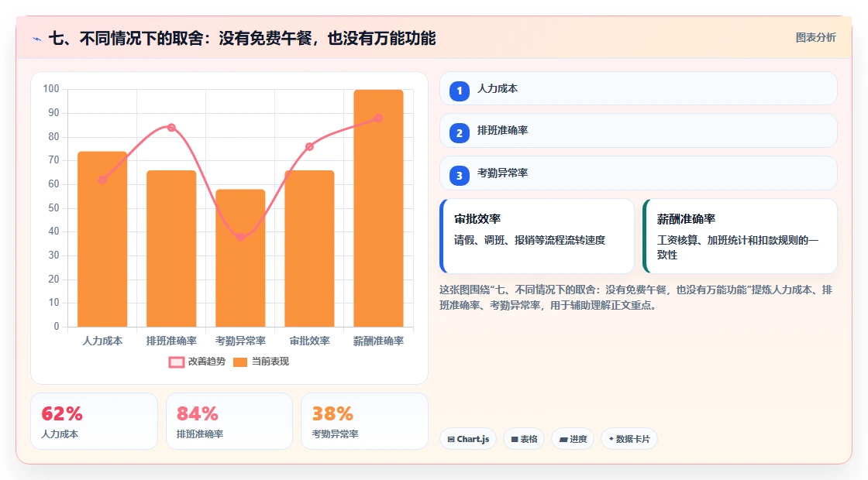Click the text 工资核算、加班统计和扣款规则的一致性
The width and height of the screenshot is (868, 480).
click(737, 248)
